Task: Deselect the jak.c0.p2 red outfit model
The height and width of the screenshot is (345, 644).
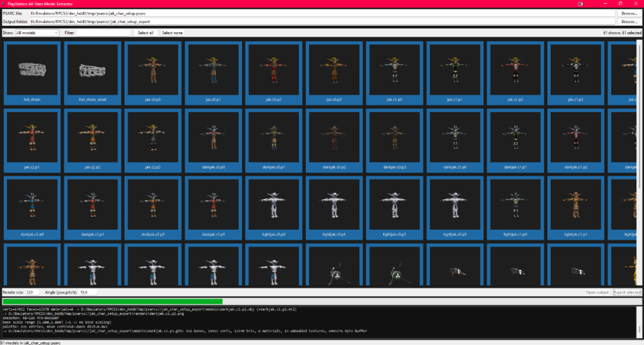Action: coord(274,73)
